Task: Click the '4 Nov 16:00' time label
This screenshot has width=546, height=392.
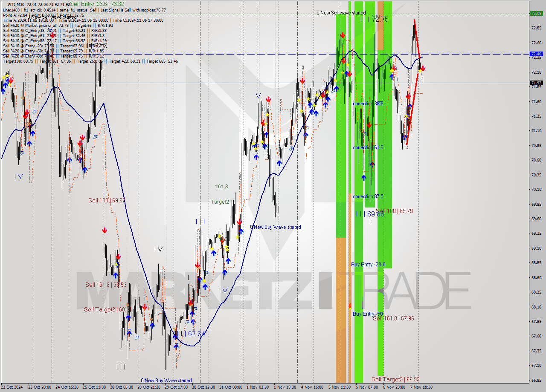Action: [x=313, y=387]
